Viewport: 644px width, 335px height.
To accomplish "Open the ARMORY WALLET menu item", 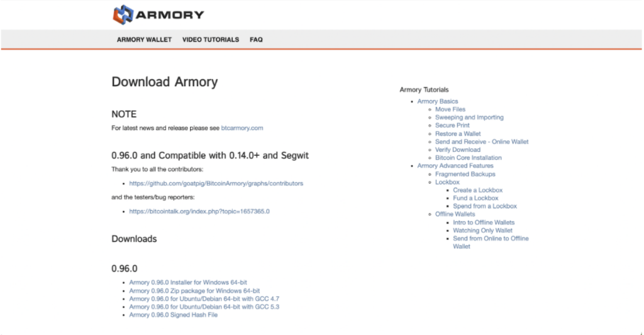I will click(144, 40).
